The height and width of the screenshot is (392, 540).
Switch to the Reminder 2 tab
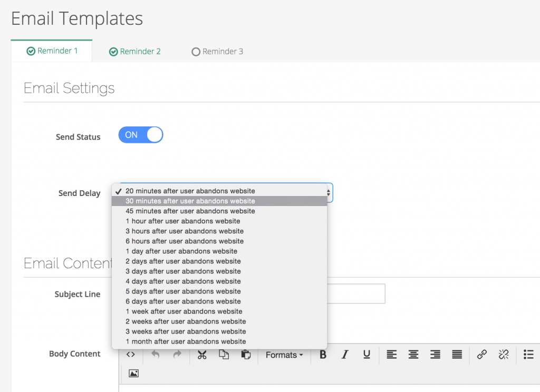[134, 51]
